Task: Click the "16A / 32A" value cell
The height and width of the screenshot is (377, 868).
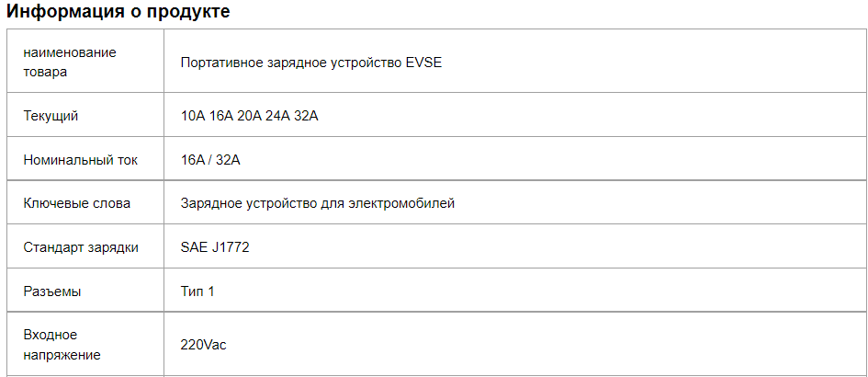Action: coord(515,160)
